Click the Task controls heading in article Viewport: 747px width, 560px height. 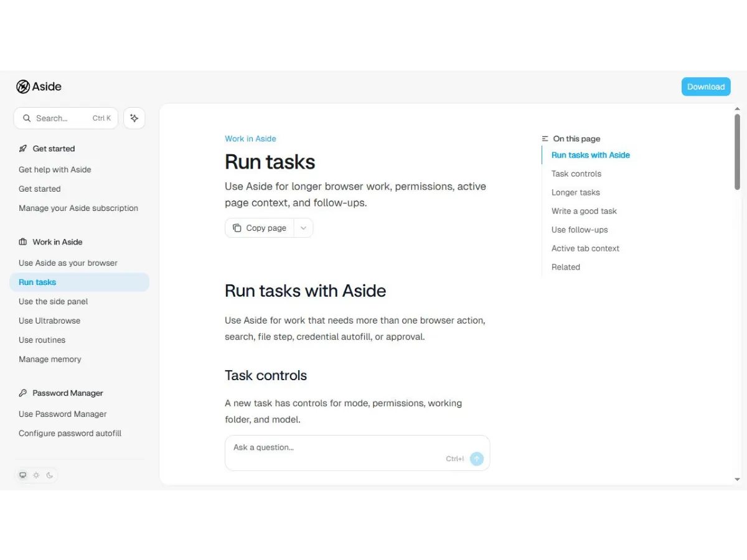[x=266, y=375]
